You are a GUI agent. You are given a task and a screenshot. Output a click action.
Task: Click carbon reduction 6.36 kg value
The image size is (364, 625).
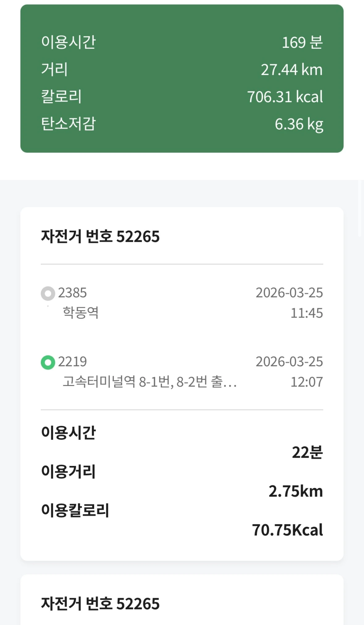pyautogui.click(x=299, y=124)
